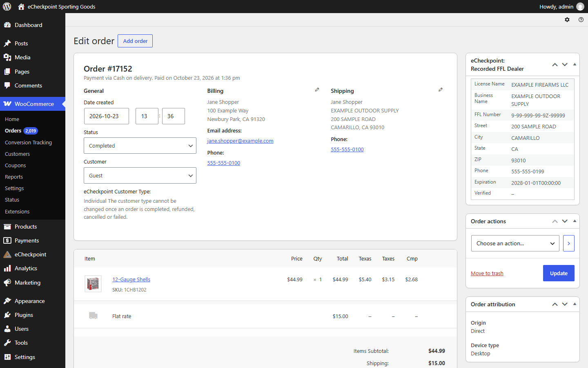Open Customers submenu item
This screenshot has height=368, width=588.
click(17, 154)
